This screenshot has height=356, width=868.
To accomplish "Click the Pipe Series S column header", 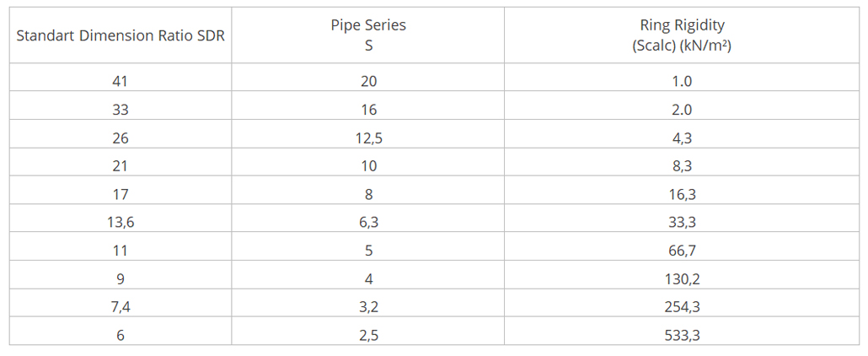I will 368,35.
